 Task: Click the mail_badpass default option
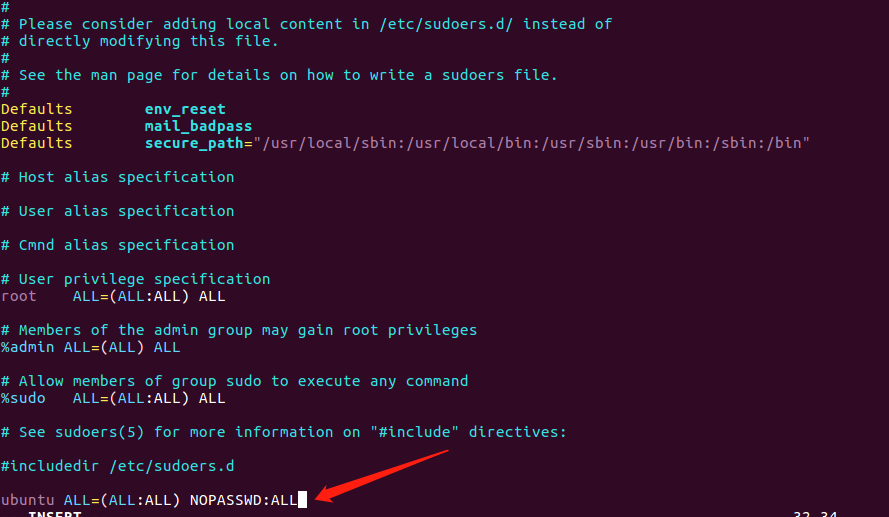198,126
